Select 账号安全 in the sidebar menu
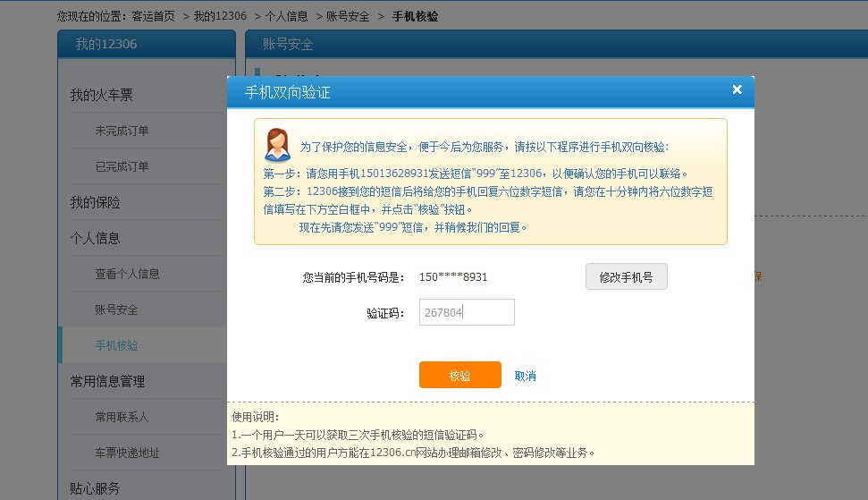The width and height of the screenshot is (868, 500). pyautogui.click(x=117, y=309)
